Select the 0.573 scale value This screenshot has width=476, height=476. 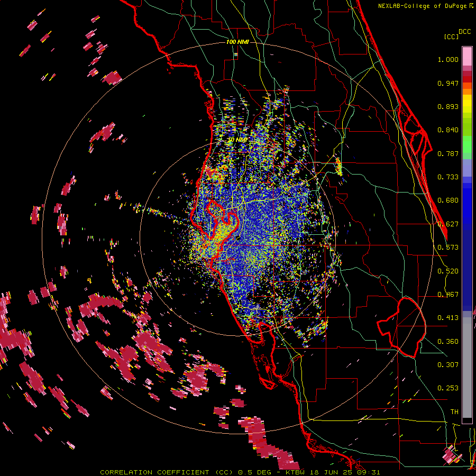(448, 248)
